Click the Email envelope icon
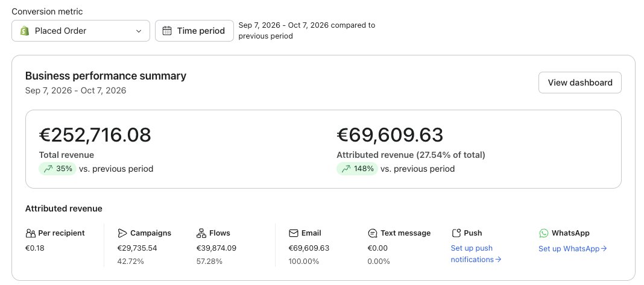The height and width of the screenshot is (285, 644). [293, 233]
